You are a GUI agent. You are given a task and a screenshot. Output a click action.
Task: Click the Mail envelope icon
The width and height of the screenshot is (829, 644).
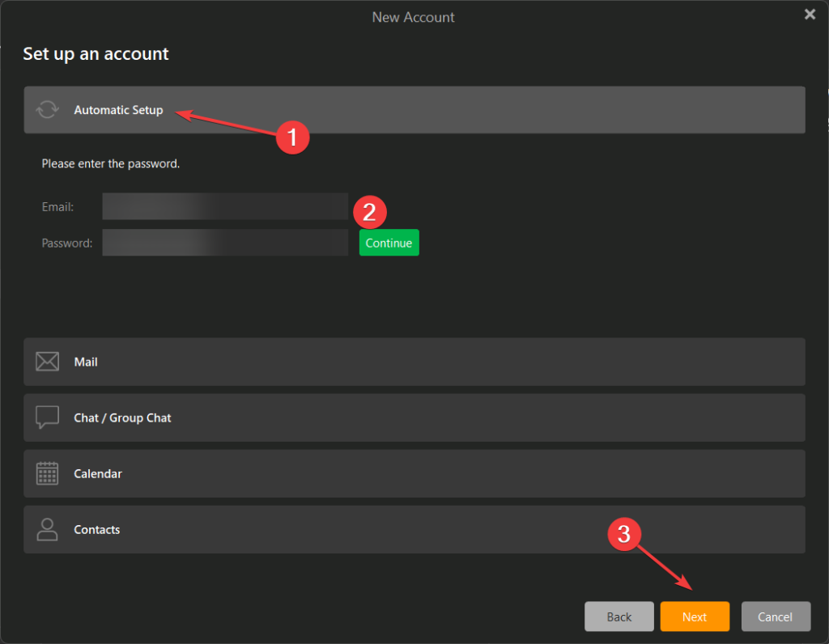point(47,362)
